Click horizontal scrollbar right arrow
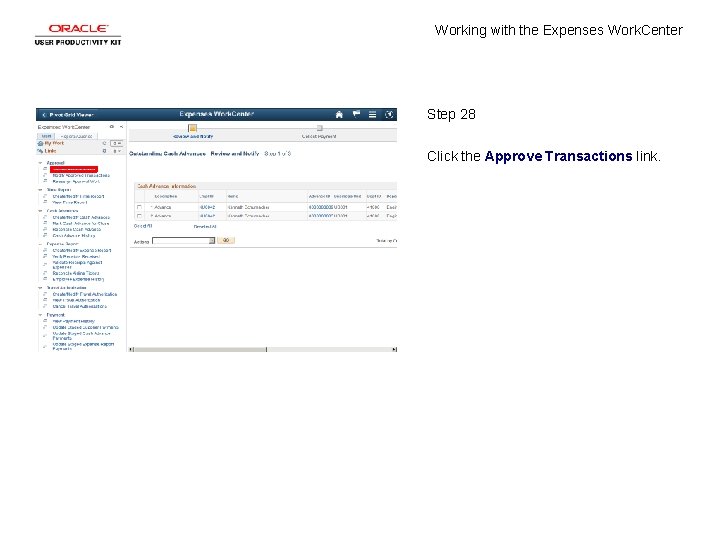The height and width of the screenshot is (540, 720). [x=394, y=349]
